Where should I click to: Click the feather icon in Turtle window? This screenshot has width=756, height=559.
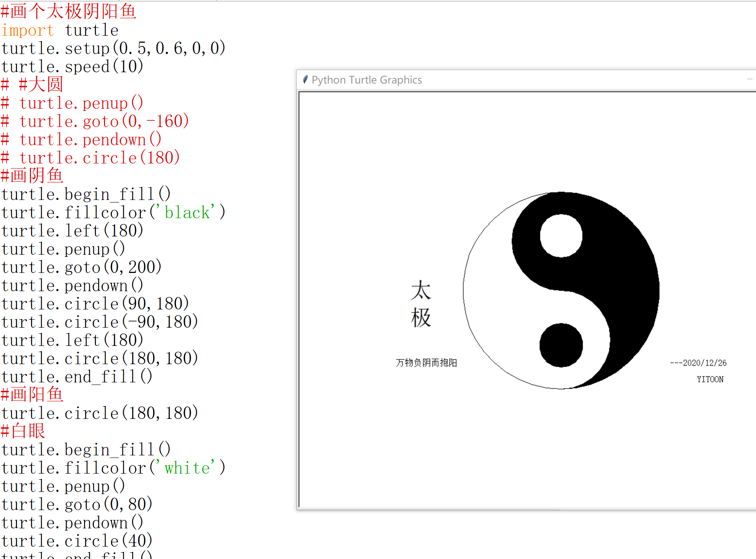305,80
